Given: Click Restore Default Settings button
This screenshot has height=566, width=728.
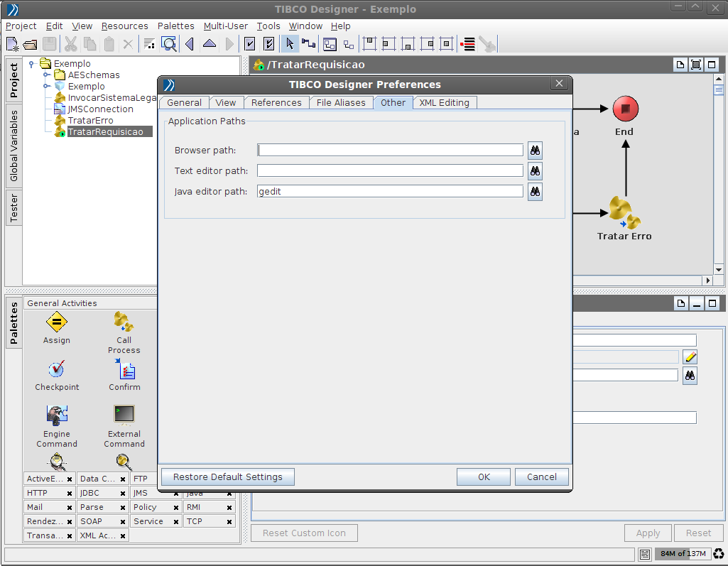Looking at the screenshot, I should click(x=227, y=477).
